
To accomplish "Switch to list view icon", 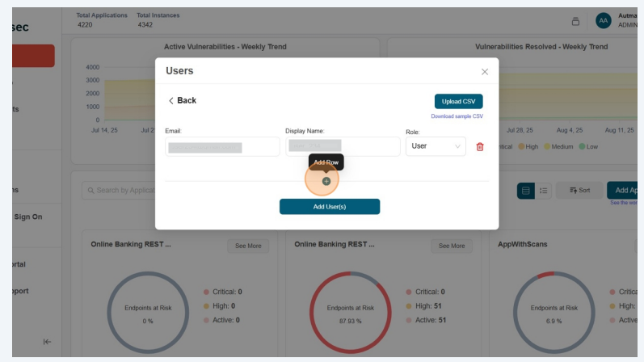I will click(x=543, y=191).
